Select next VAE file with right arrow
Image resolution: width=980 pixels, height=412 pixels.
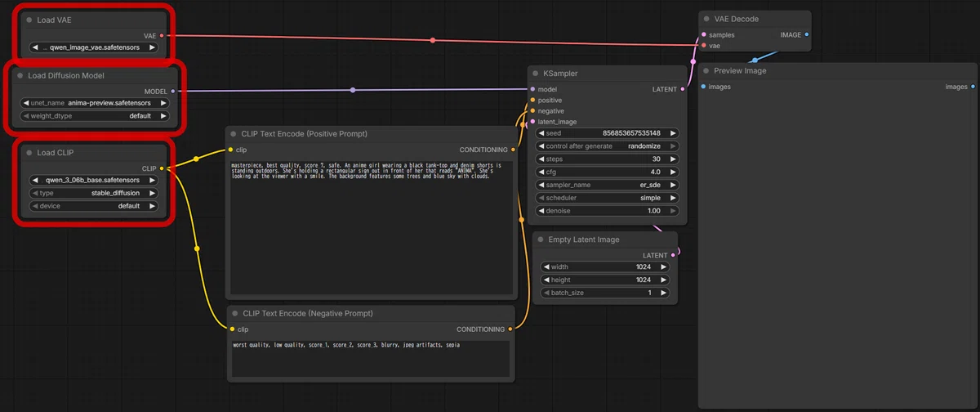pyautogui.click(x=154, y=47)
